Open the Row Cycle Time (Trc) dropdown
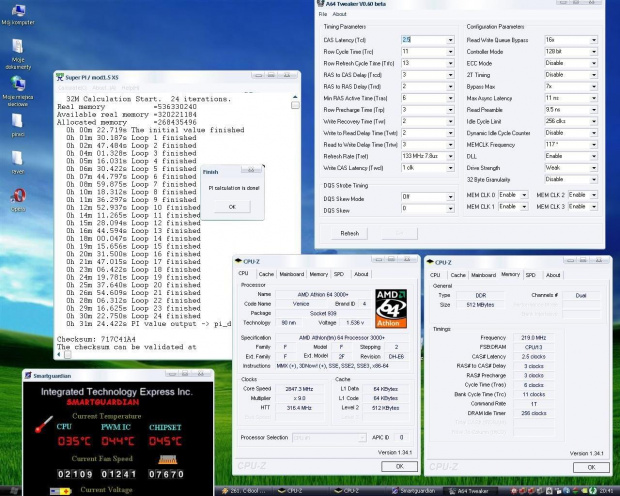Screen dimensions: 620x496 (450, 52)
